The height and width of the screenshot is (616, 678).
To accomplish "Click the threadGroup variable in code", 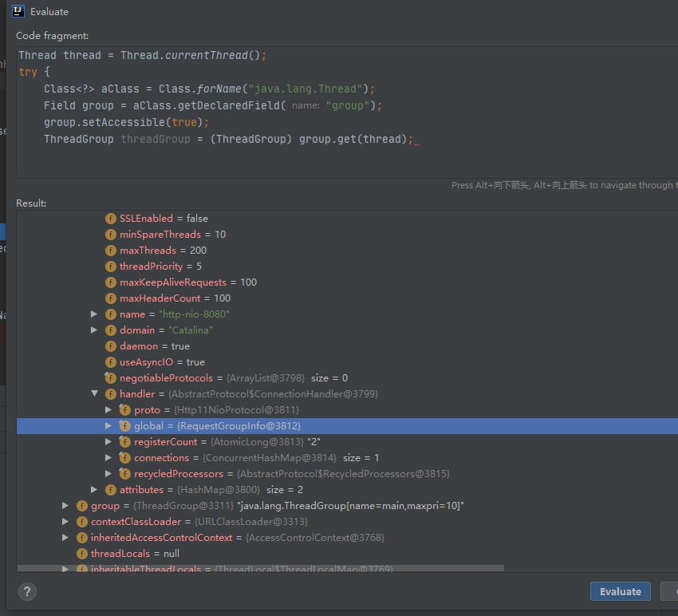I will click(x=156, y=140).
